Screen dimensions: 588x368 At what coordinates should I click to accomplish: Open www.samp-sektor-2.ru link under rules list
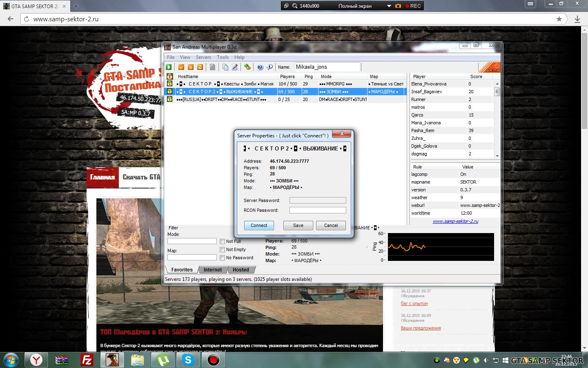(455, 221)
